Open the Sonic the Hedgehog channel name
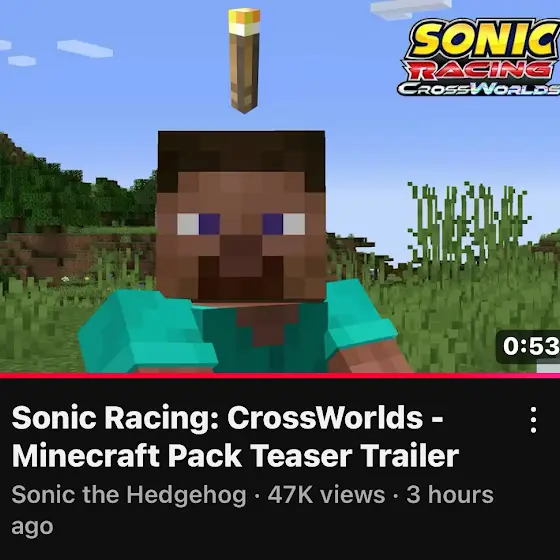The image size is (560, 560). (x=129, y=495)
